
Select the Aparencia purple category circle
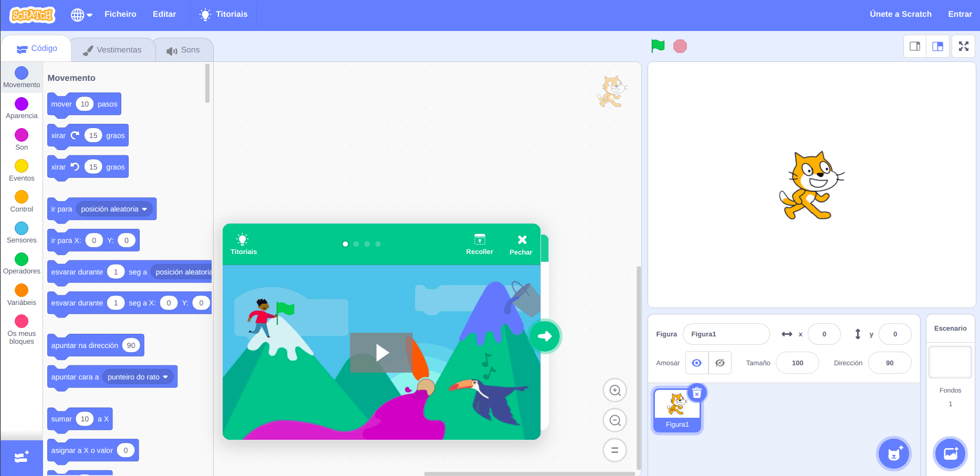point(22,104)
